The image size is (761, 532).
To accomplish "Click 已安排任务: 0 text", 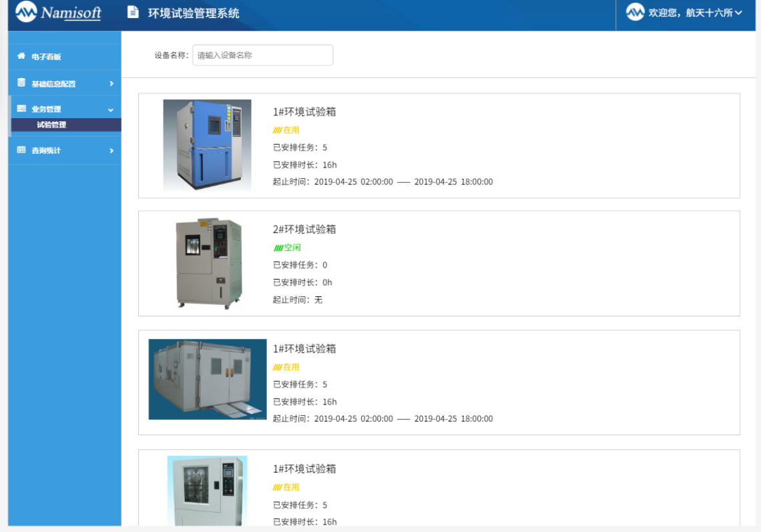I will [x=300, y=265].
